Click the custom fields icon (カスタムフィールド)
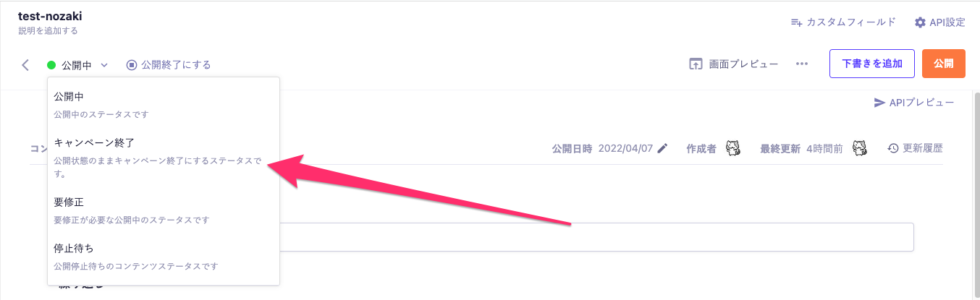 click(x=796, y=22)
